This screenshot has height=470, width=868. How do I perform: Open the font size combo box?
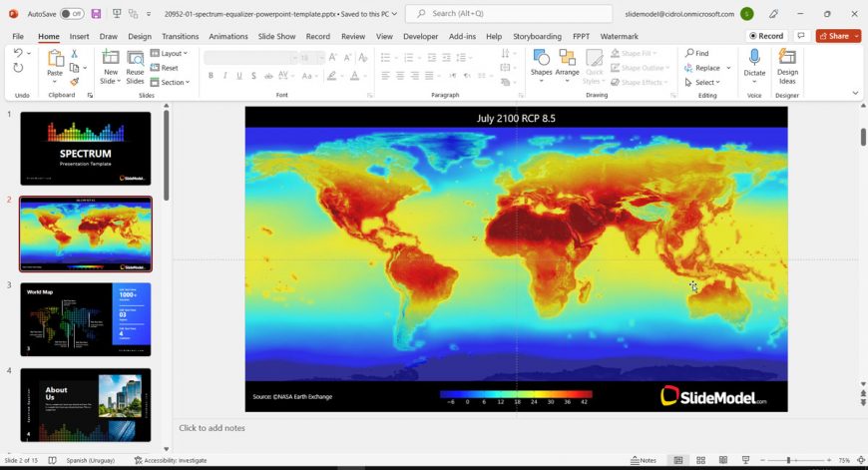click(311, 58)
